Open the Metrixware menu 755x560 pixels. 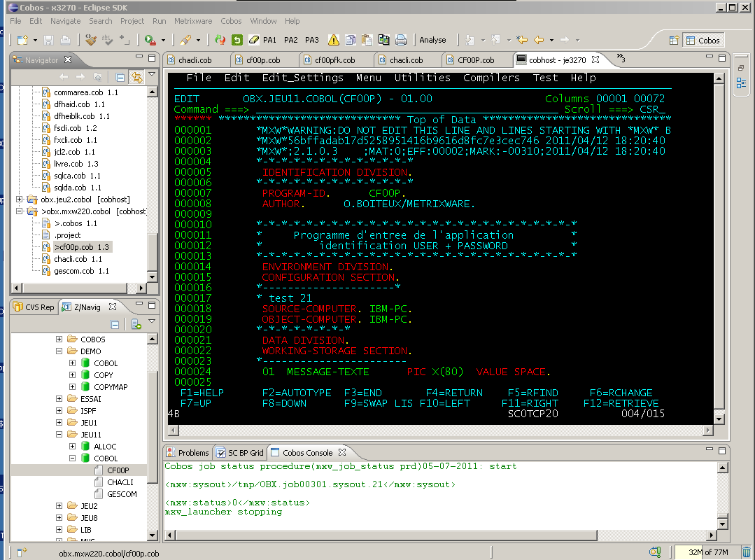(x=193, y=21)
